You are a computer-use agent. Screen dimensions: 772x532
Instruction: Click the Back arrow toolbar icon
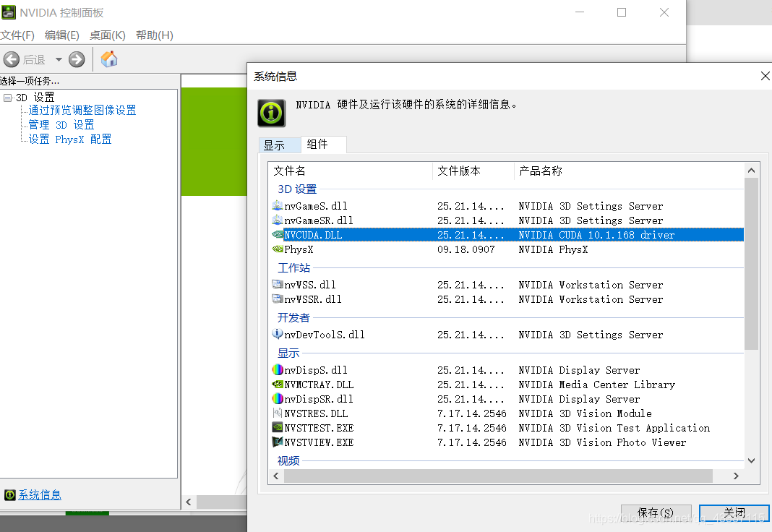click(12, 59)
